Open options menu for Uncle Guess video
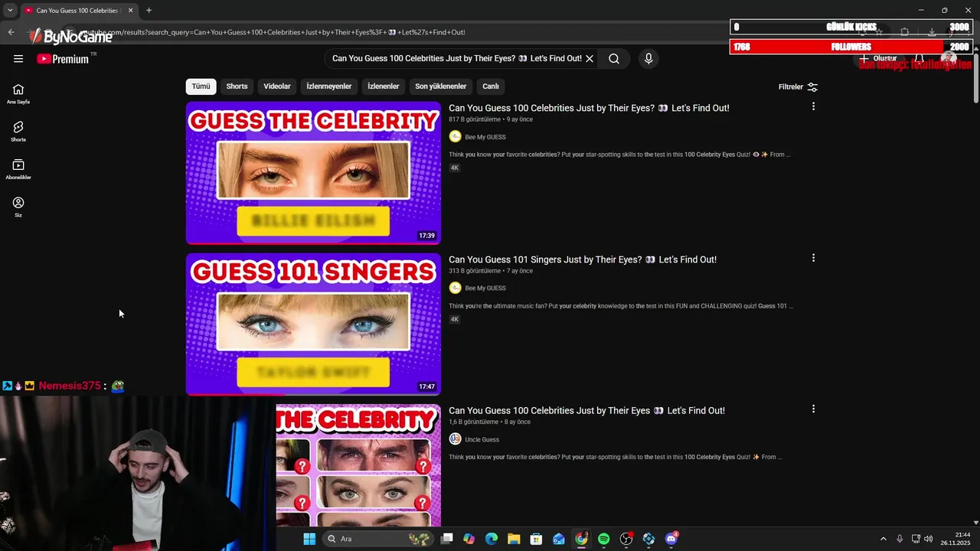980x551 pixels. (x=813, y=409)
